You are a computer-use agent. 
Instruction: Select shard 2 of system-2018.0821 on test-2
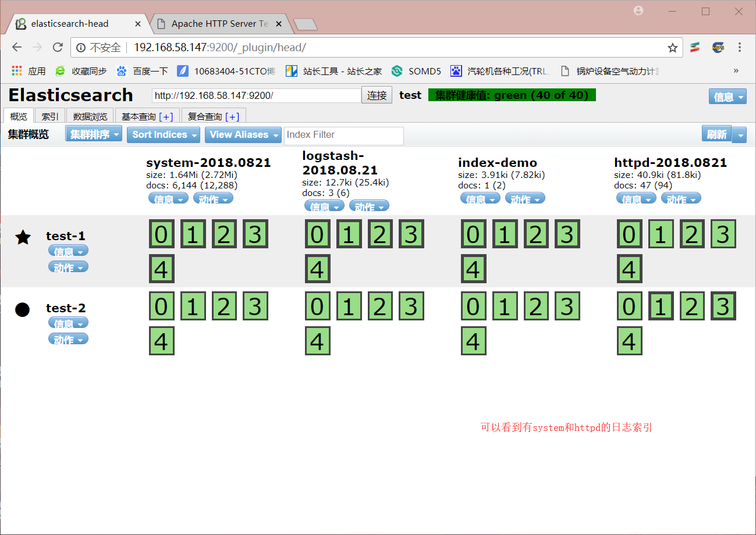[224, 306]
